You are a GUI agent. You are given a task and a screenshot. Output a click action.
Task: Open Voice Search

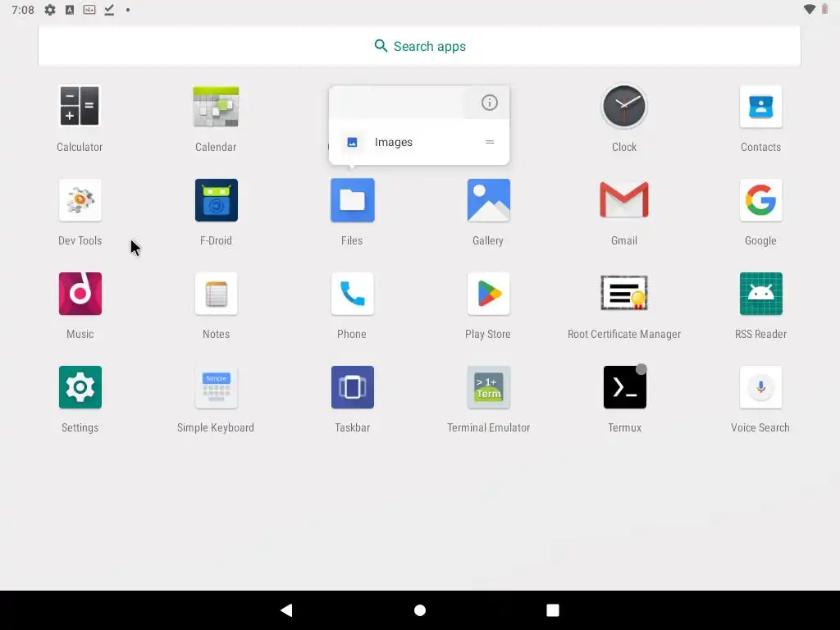point(760,387)
